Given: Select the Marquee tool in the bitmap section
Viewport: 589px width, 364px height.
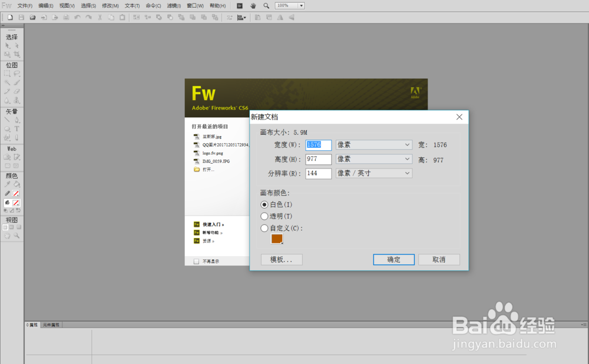Looking at the screenshot, I should click(x=7, y=74).
